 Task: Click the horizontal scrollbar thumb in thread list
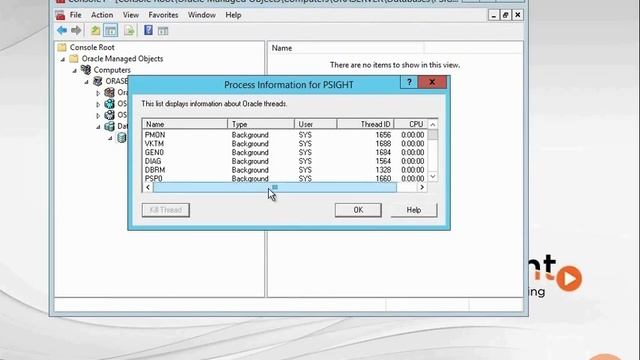[x=275, y=187]
